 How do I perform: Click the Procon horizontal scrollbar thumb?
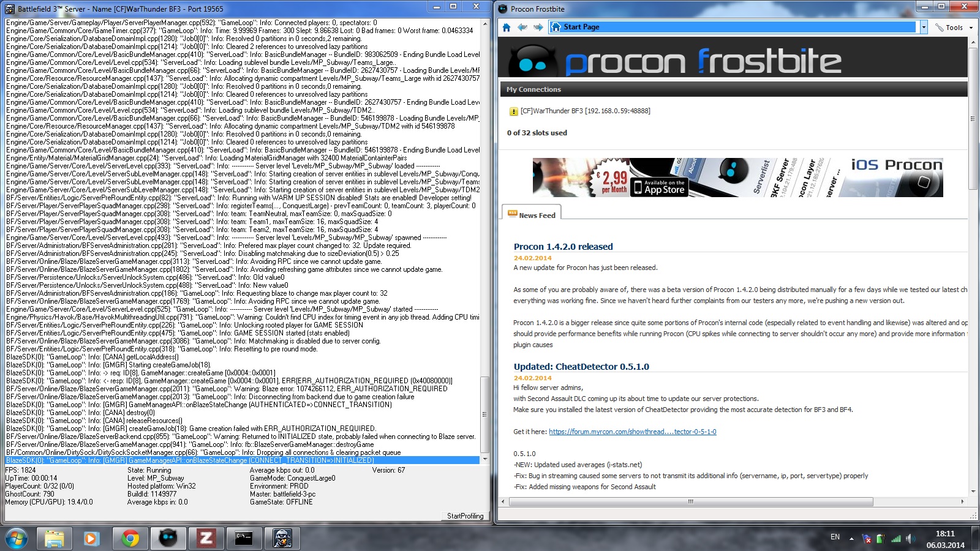pos(691,501)
